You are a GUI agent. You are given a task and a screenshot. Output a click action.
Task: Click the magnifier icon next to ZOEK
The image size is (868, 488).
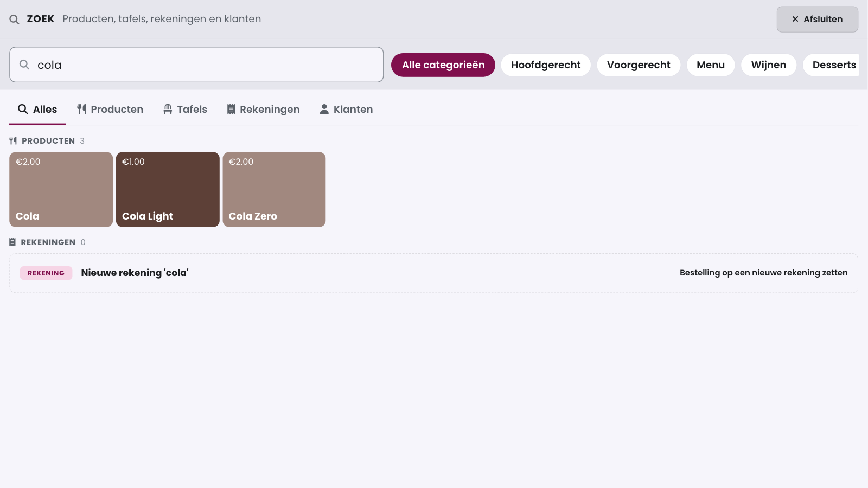15,20
